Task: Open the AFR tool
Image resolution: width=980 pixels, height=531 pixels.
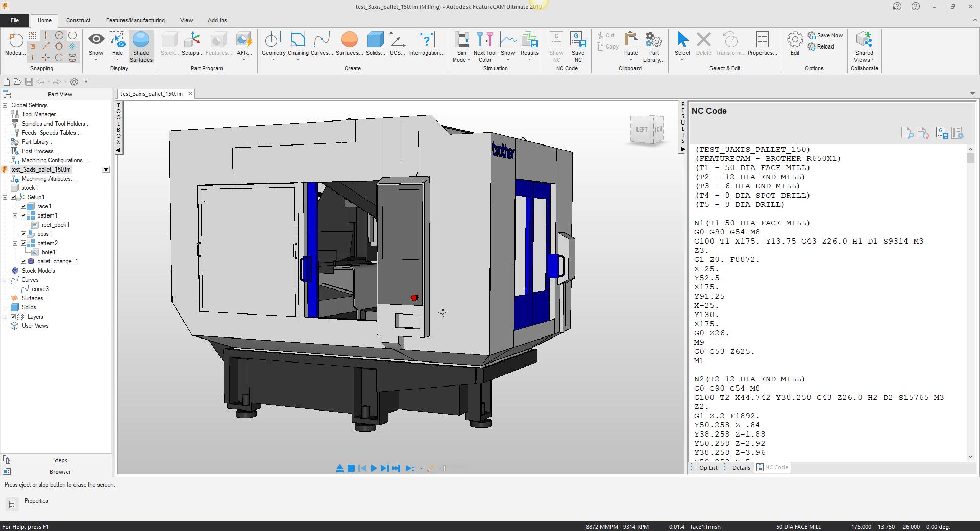Action: (x=244, y=44)
